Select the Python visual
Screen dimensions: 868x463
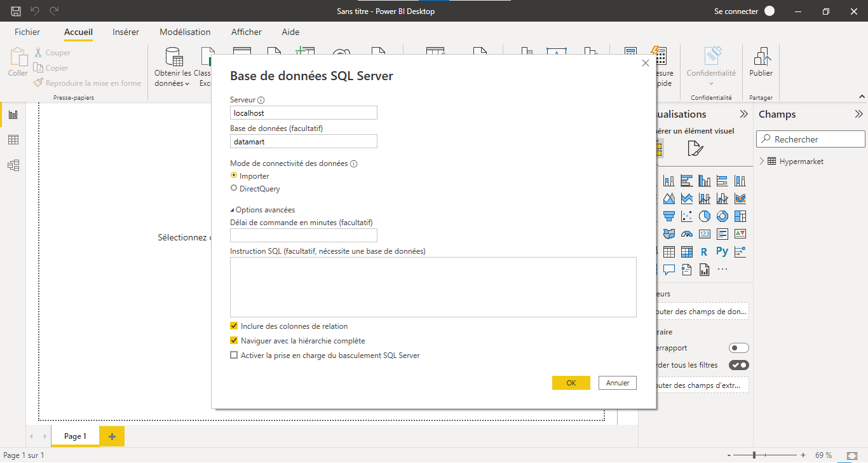[x=722, y=251]
